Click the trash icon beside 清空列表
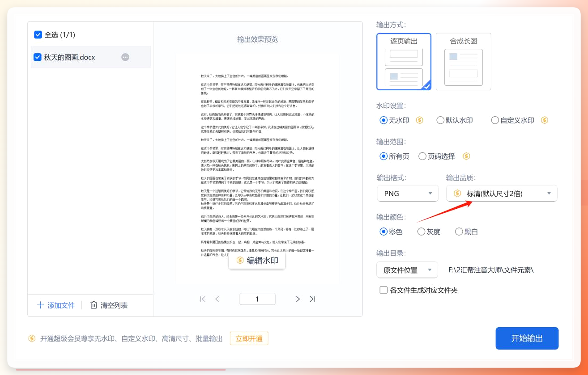Screen dimensions: 588x375 (x=94, y=305)
